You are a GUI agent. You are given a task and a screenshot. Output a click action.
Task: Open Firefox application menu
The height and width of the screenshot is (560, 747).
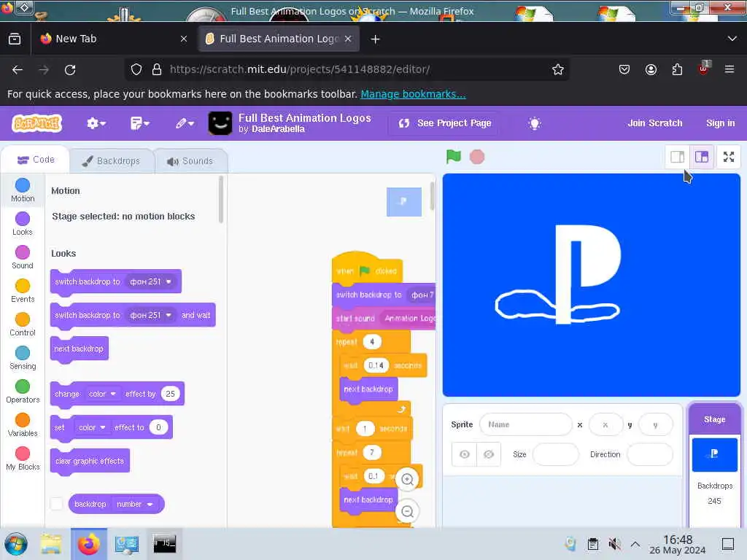point(729,69)
